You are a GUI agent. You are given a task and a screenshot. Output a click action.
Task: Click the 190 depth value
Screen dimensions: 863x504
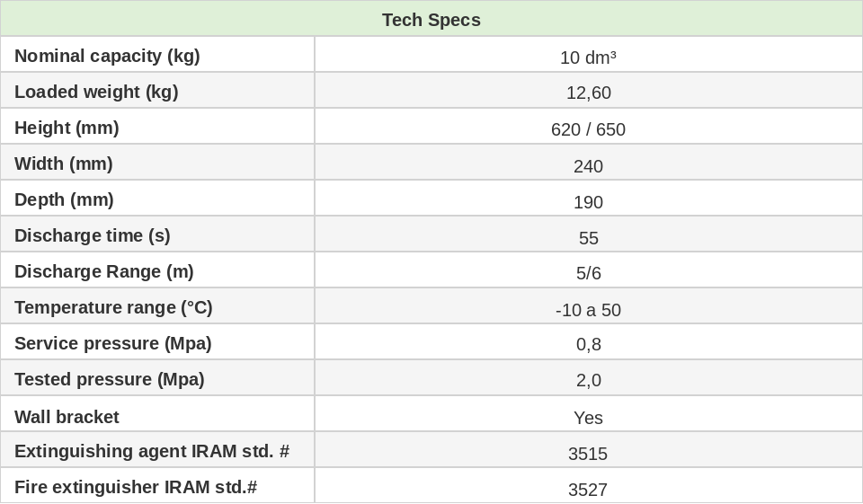588,202
